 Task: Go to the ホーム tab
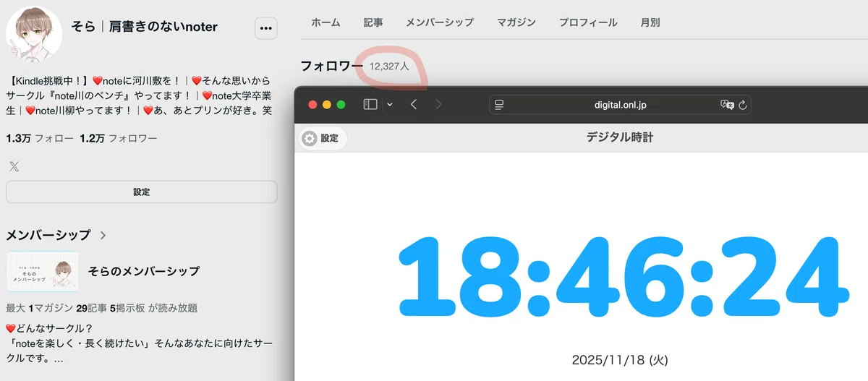click(325, 22)
